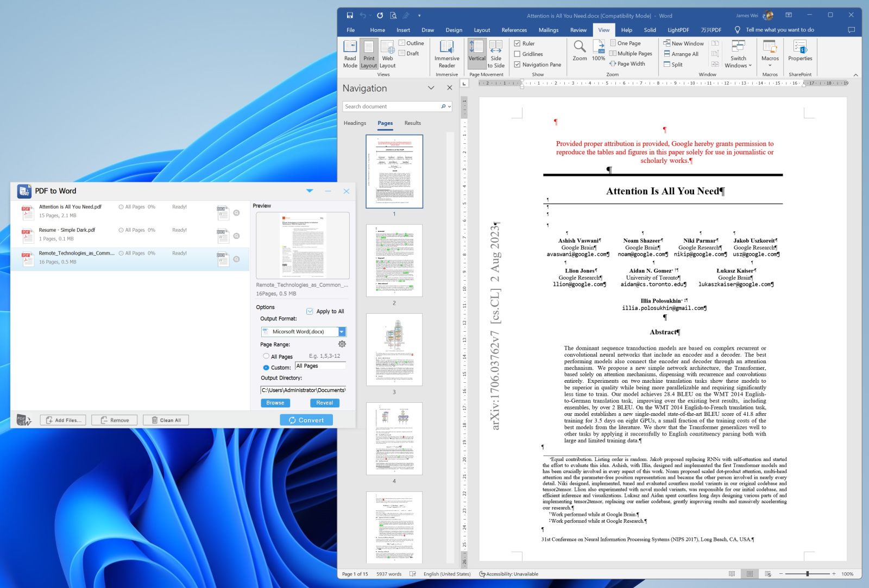
Task: Click All Pages option for Resume - Simple Dark.pdf
Action: coord(131,230)
